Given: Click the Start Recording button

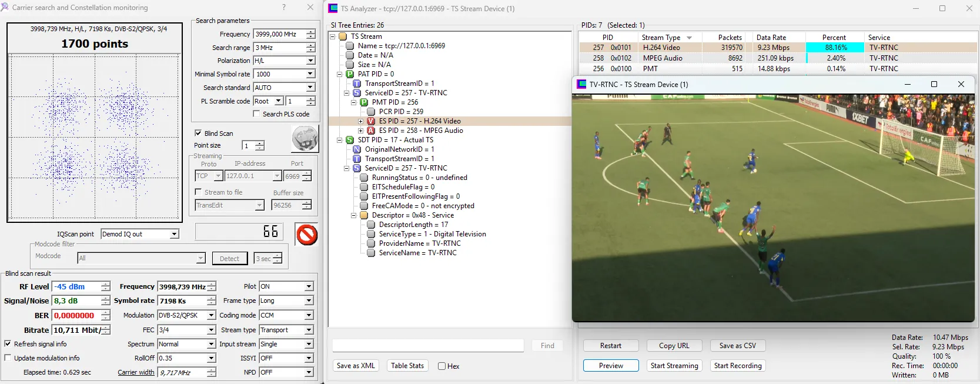Looking at the screenshot, I should 738,366.
